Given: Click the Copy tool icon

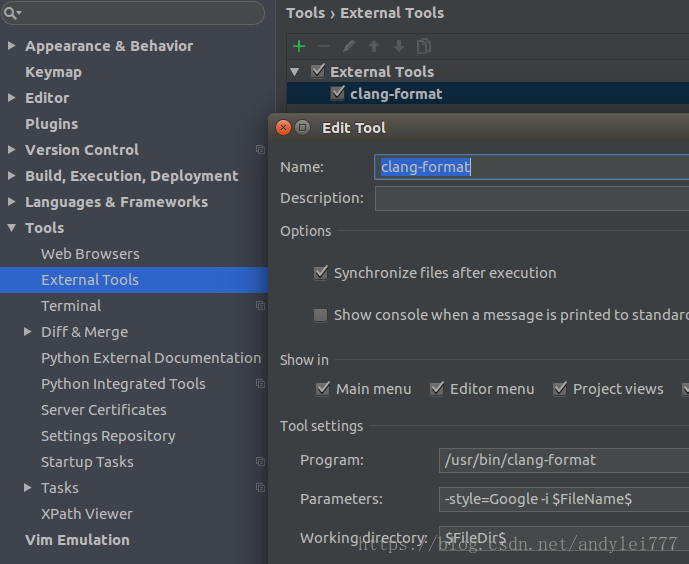Looking at the screenshot, I should pyautogui.click(x=424, y=46).
